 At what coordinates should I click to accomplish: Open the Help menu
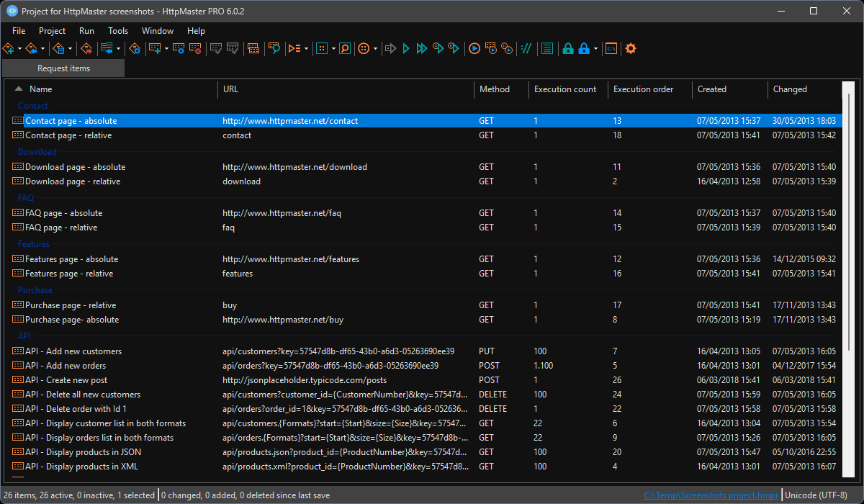click(x=196, y=31)
